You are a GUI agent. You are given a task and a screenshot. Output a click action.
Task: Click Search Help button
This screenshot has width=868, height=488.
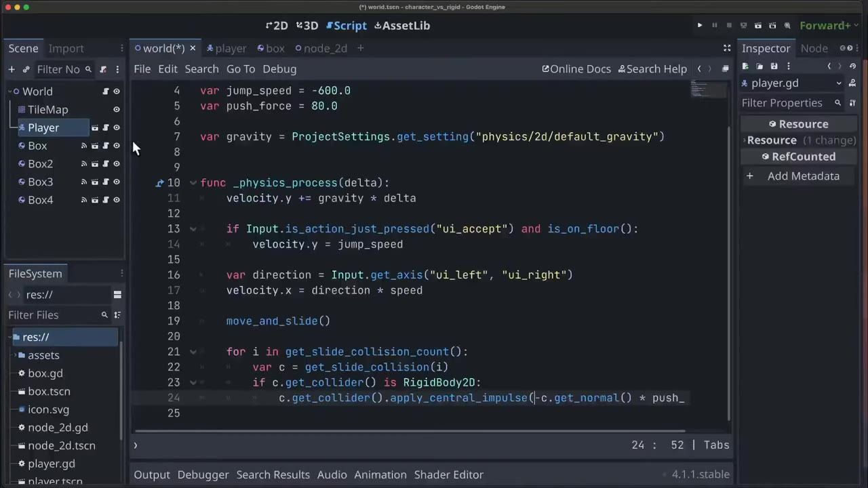click(652, 69)
